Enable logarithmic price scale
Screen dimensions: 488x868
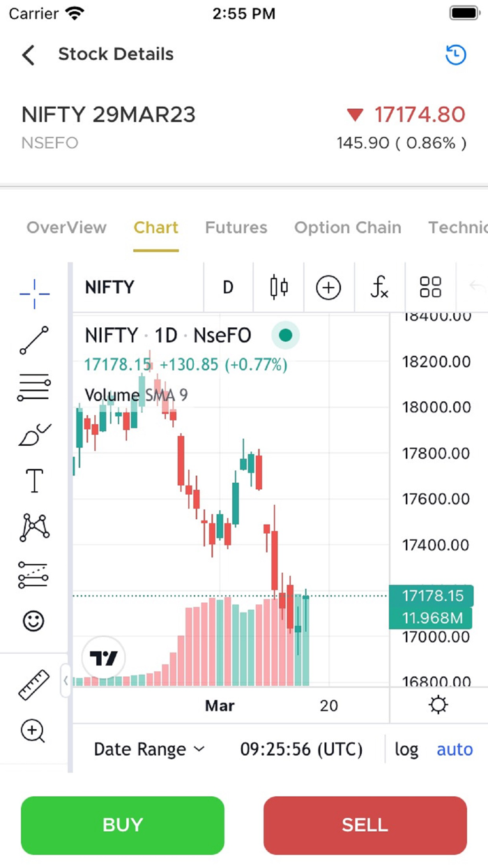[406, 749]
